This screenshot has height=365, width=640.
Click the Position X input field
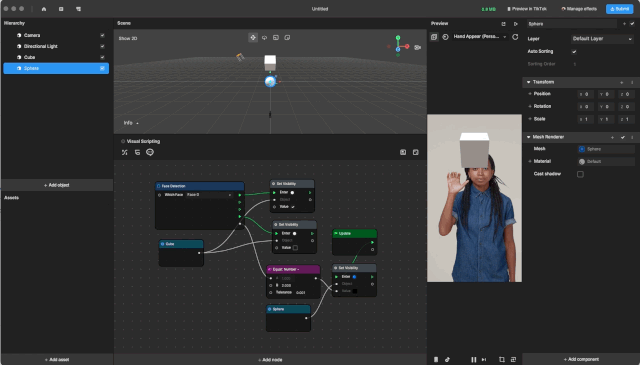click(x=585, y=94)
